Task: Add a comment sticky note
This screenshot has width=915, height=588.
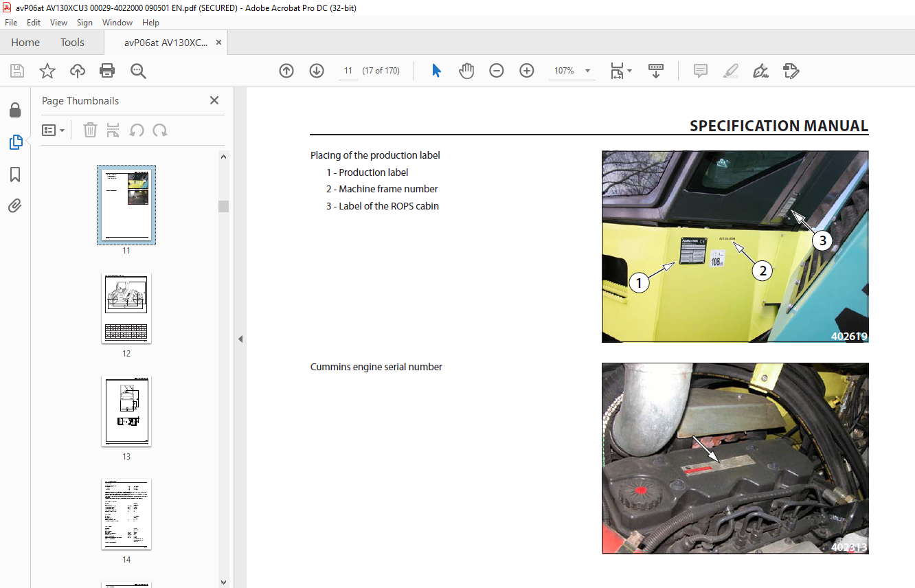Action: [701, 71]
